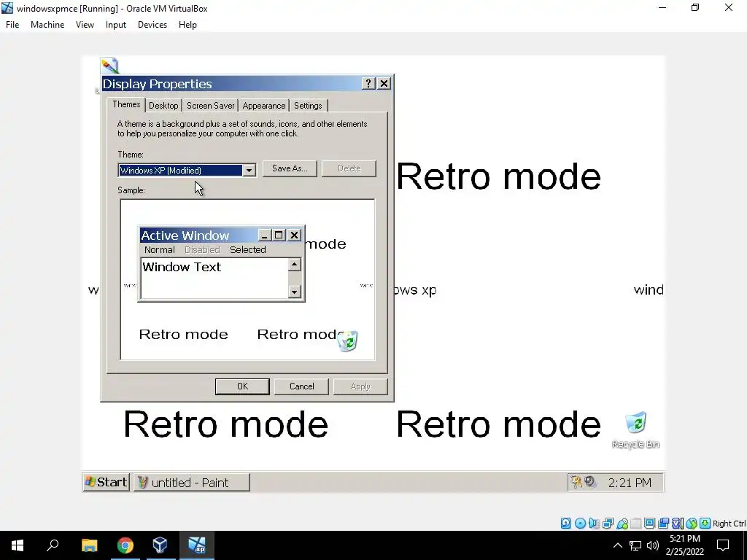Switch to the Screen Saver tab
Screen dimensions: 747x560
pyautogui.click(x=211, y=106)
